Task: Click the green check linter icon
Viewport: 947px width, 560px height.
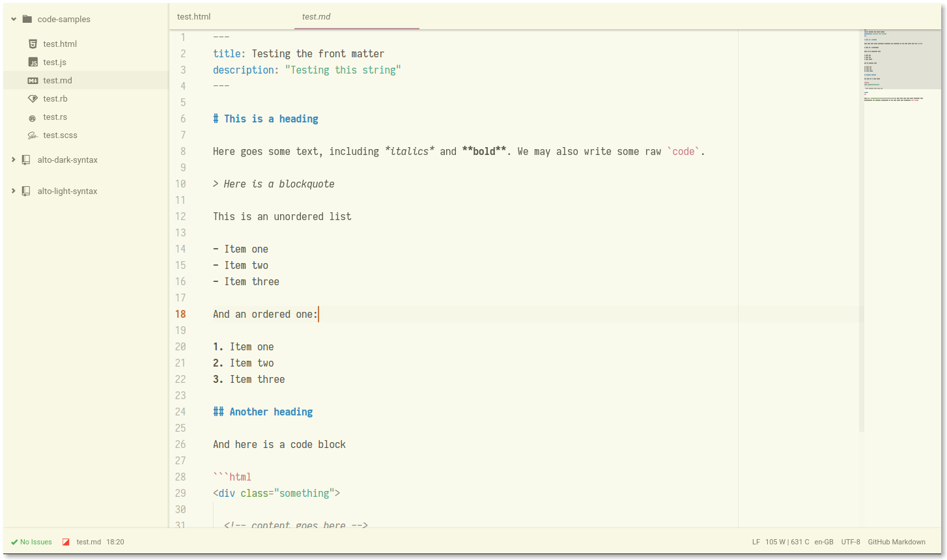Action: [x=14, y=542]
